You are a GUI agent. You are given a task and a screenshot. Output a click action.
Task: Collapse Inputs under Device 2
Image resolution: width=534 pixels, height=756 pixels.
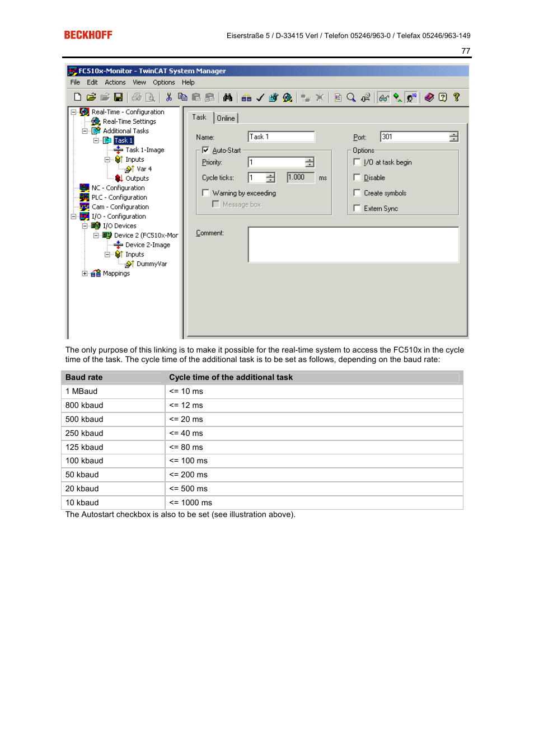(x=107, y=255)
